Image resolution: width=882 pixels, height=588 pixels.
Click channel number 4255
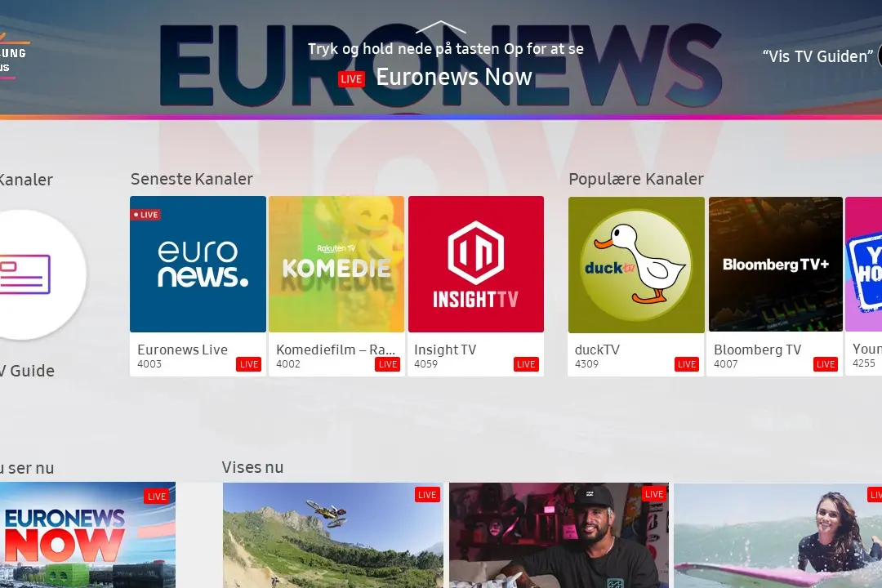click(864, 363)
